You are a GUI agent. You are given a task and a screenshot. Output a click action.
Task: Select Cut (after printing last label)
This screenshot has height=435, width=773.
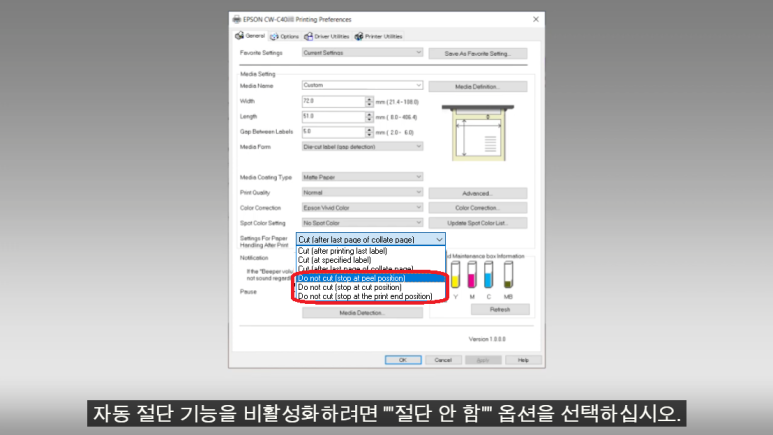pos(371,251)
